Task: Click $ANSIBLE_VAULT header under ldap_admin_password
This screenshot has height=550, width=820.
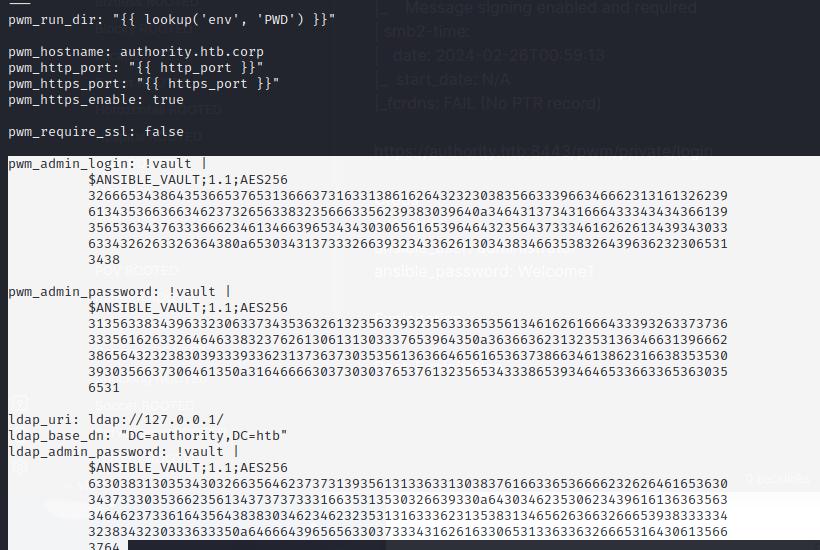Action: [188, 468]
